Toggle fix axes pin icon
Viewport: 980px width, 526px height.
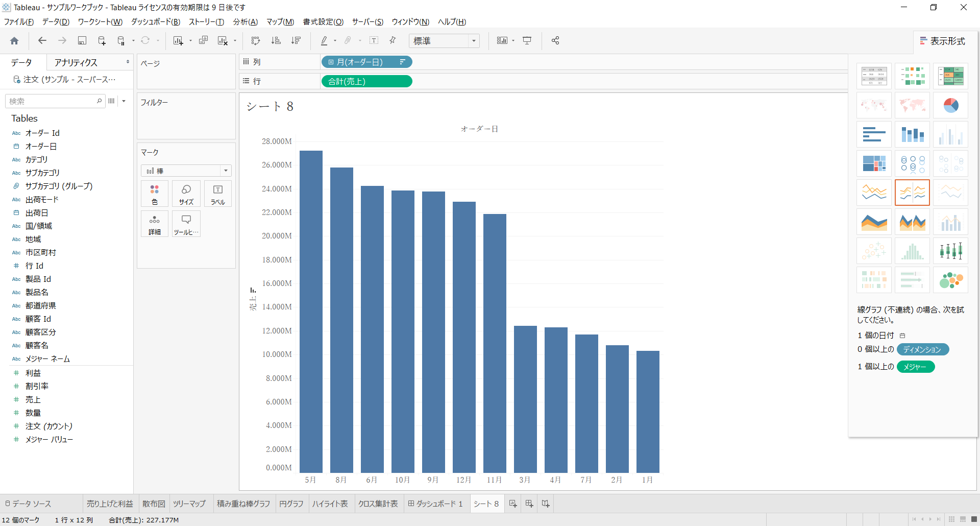pyautogui.click(x=393, y=41)
